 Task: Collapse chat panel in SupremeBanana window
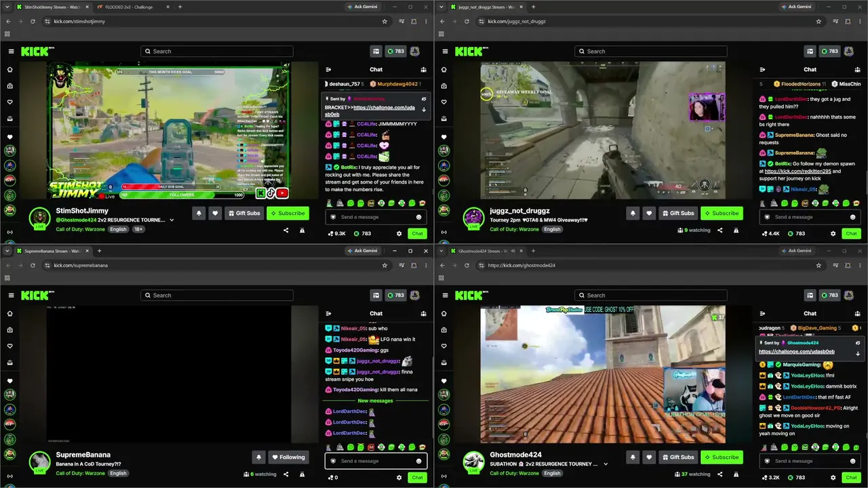coord(328,313)
